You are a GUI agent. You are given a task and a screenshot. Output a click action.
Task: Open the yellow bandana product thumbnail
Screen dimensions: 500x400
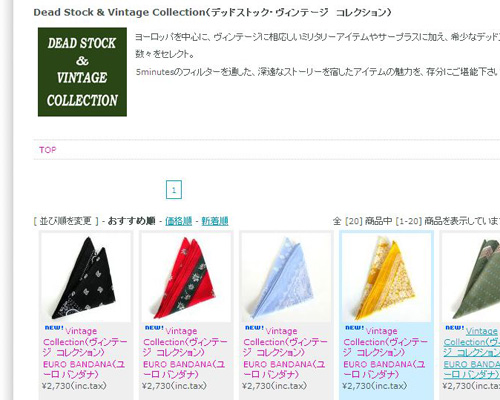click(x=386, y=277)
